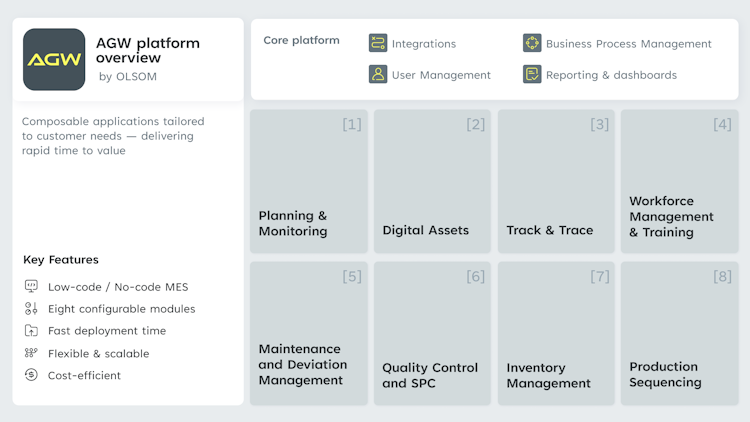
Task: Open Workforce Management & Training tile
Action: pyautogui.click(x=680, y=181)
